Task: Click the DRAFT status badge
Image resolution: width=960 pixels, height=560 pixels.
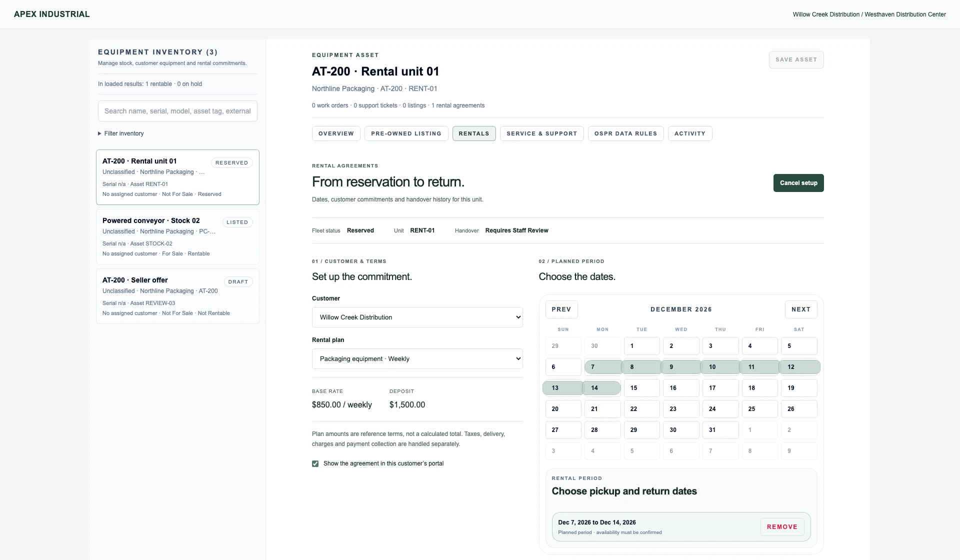Action: tap(238, 282)
